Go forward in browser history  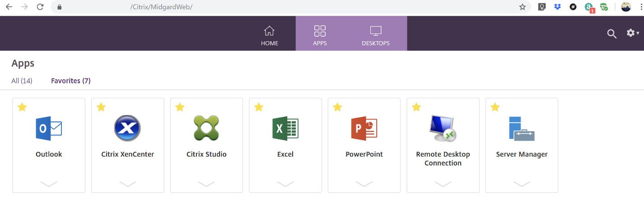tap(24, 7)
